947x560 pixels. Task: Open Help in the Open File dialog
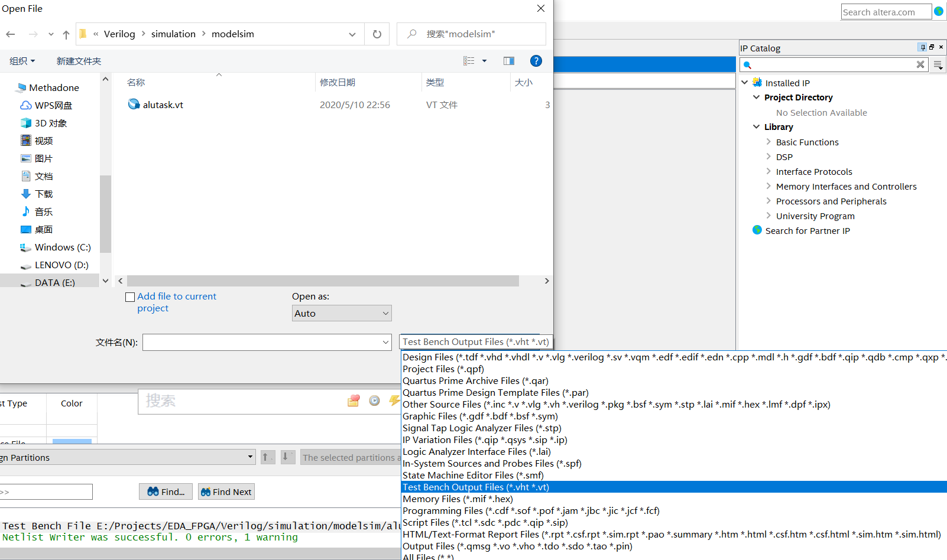536,60
